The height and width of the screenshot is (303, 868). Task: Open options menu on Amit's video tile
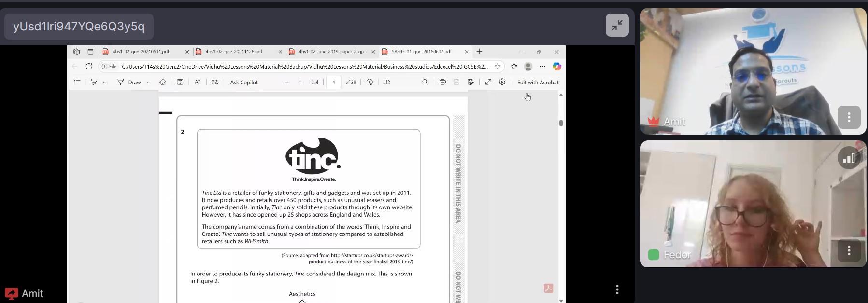[849, 117]
